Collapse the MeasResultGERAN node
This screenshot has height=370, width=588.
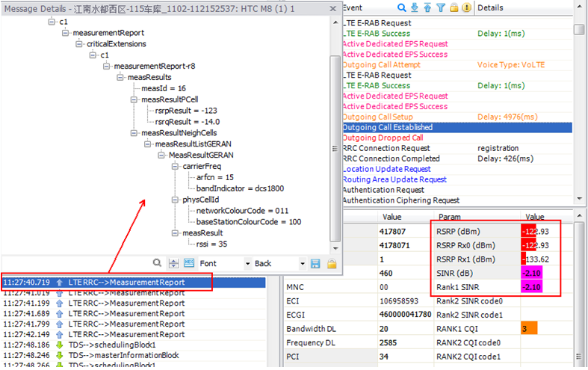[161, 155]
